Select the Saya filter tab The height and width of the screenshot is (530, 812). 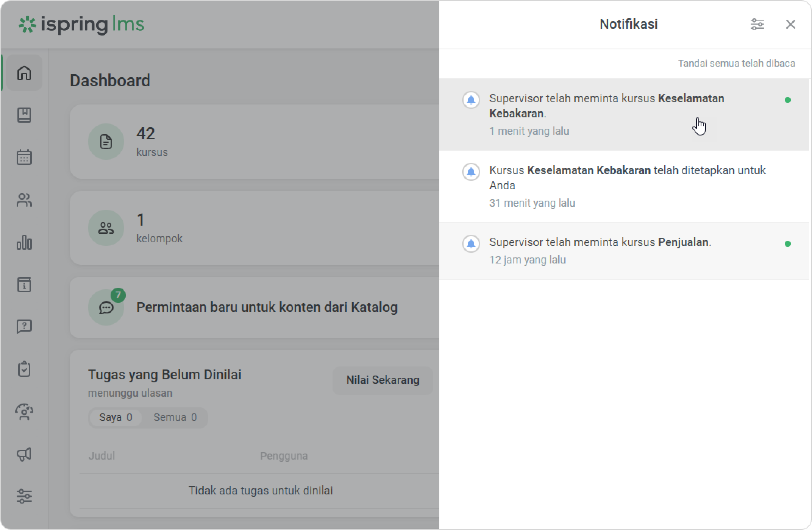pyautogui.click(x=116, y=418)
